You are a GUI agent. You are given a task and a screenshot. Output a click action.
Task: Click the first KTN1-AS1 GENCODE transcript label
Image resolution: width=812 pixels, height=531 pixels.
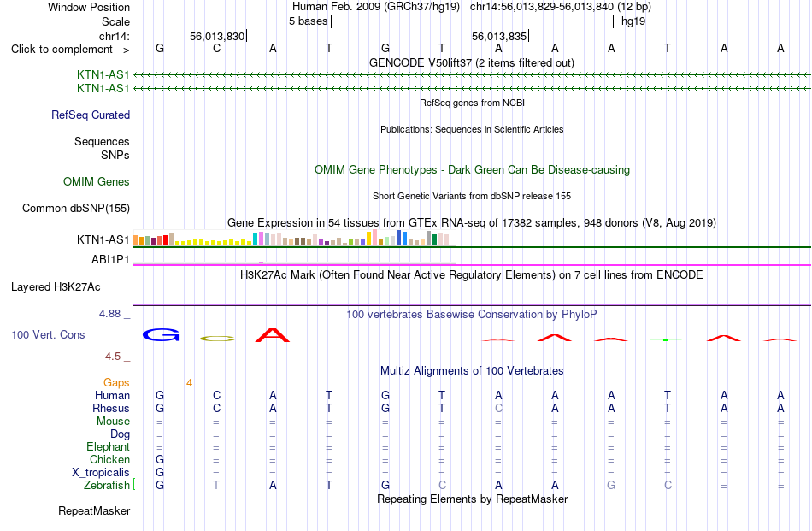tap(103, 74)
